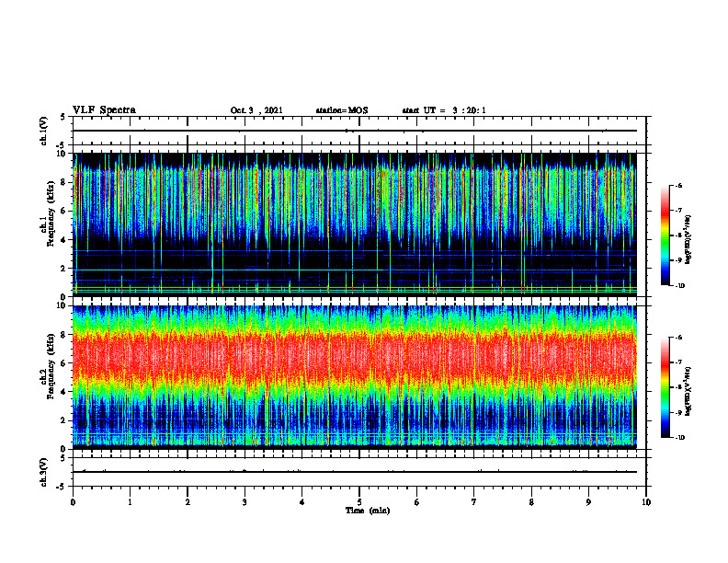Click the '-10' label on ch.2 color bar
The width and height of the screenshot is (728, 563).
pos(679,438)
